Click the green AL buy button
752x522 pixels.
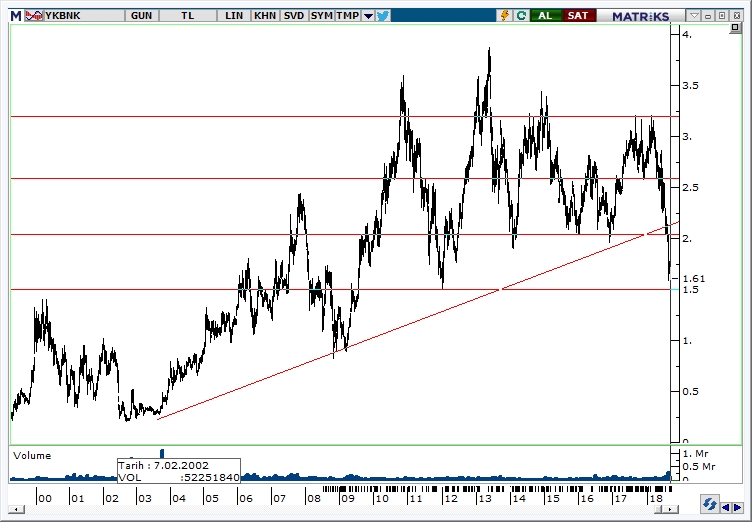tap(545, 16)
